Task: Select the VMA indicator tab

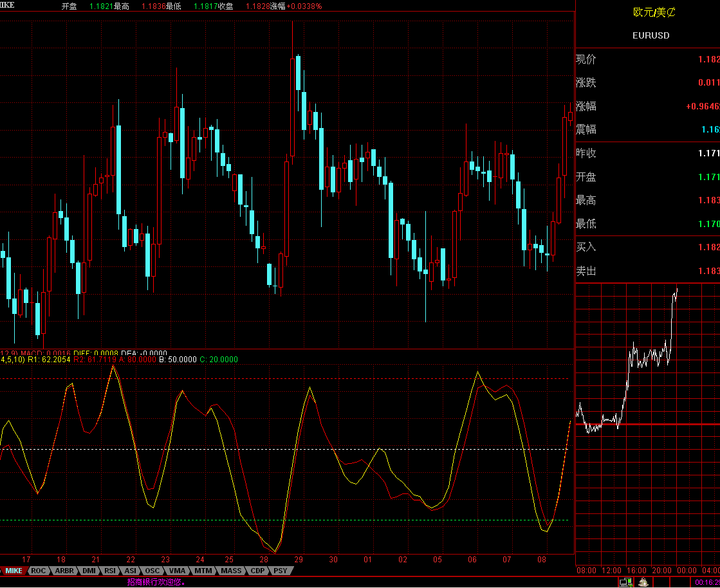Action: (177, 571)
